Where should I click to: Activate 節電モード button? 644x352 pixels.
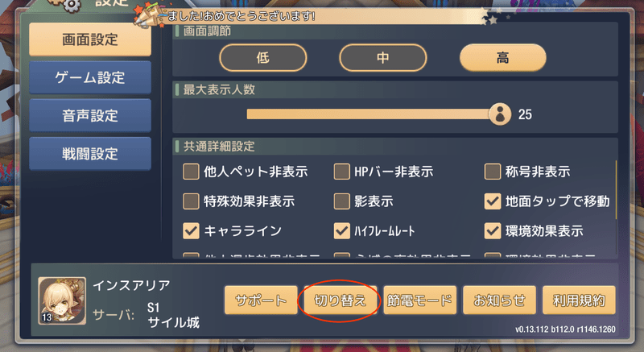(419, 300)
